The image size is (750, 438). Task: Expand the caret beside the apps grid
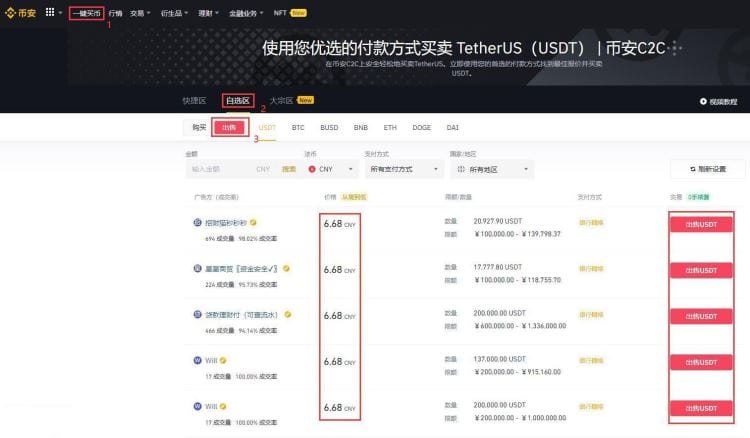coord(60,13)
